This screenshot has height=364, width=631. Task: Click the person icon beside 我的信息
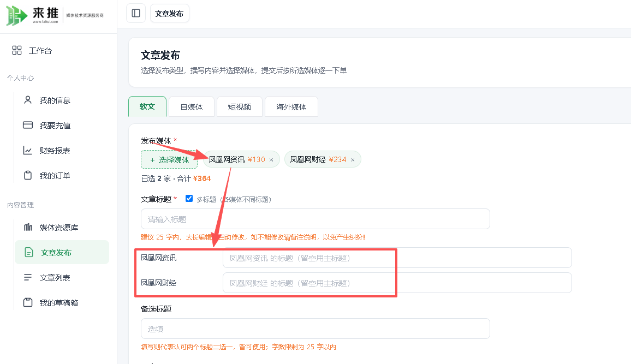[28, 100]
